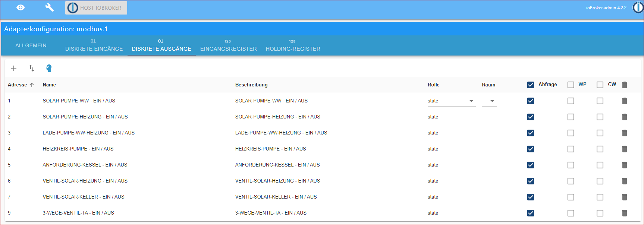This screenshot has height=225, width=644.
Task: Click the sort addresses arrows icon
Action: pyautogui.click(x=32, y=68)
